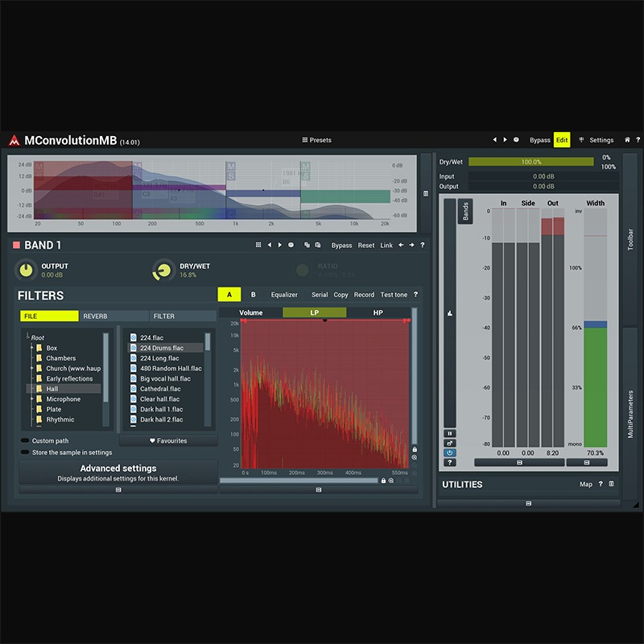Copy Band 1 settings icon
644x644 pixels.
(x=307, y=245)
